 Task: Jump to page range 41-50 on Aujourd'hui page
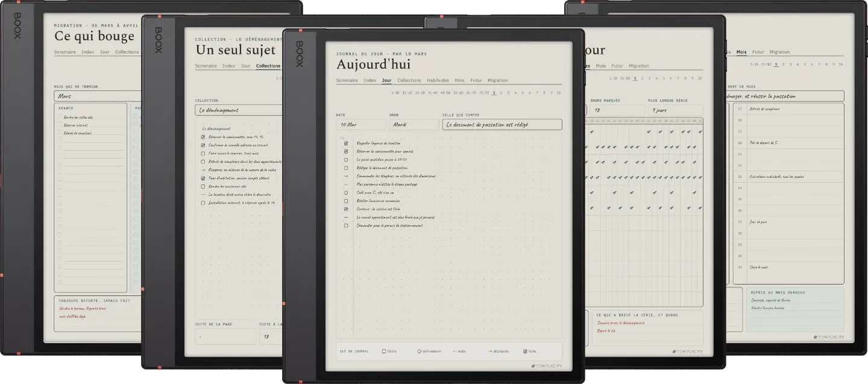445,93
